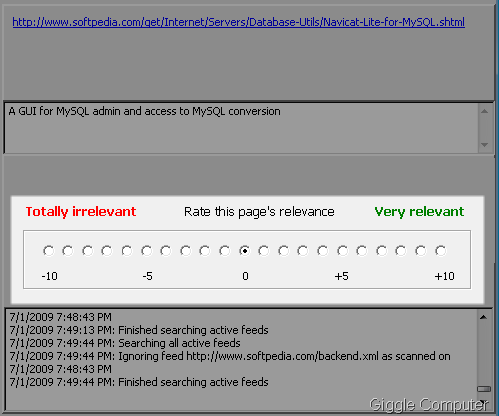The height and width of the screenshot is (416, 499).
Task: Select the +5 relevance radio button
Action: click(x=342, y=251)
